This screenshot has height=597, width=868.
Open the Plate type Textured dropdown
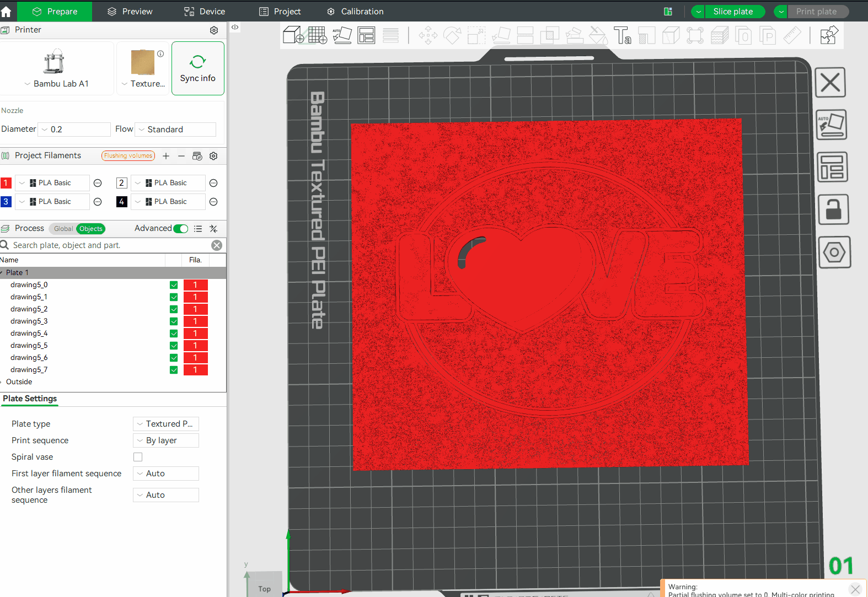pos(166,424)
